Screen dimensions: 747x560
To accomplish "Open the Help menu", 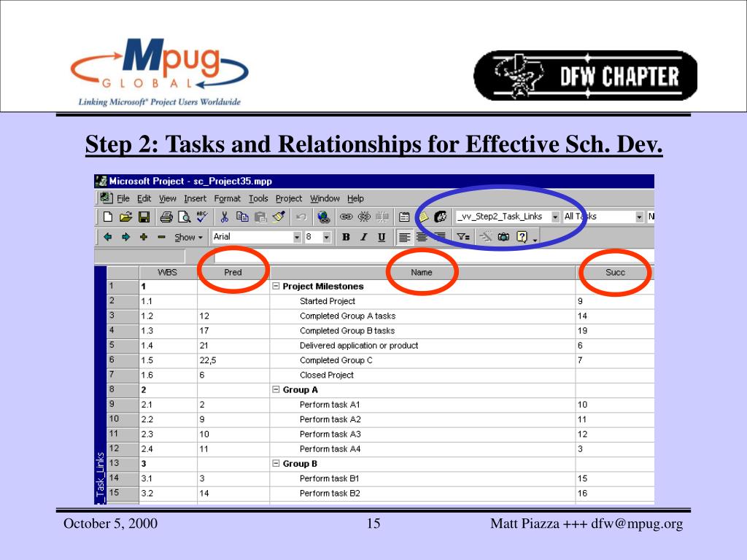I will click(355, 198).
